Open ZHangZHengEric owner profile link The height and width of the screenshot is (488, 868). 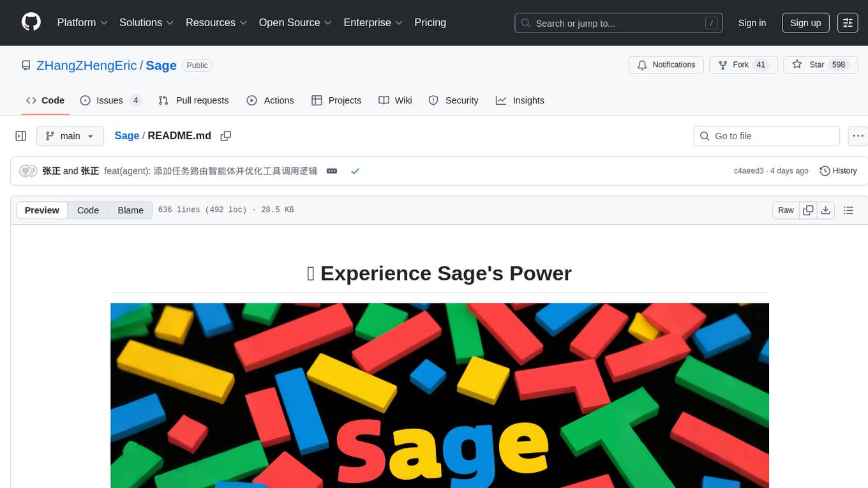tap(87, 66)
